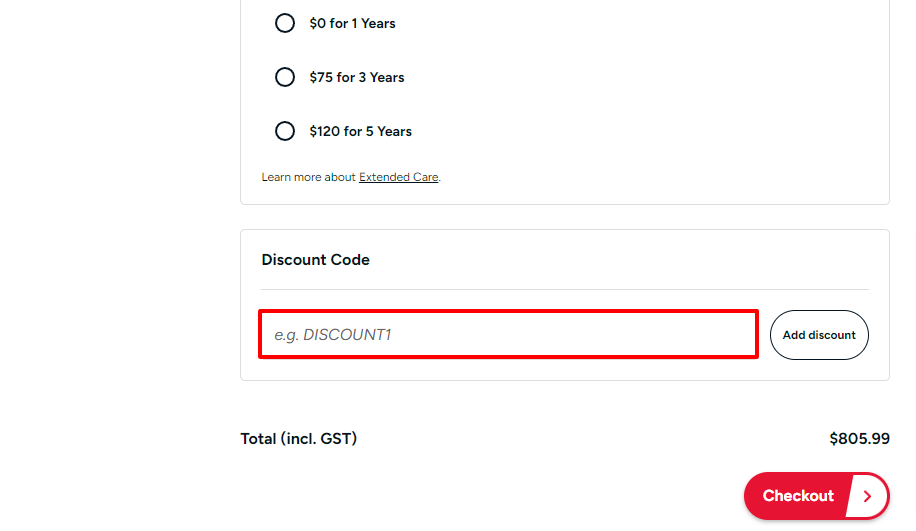Open the Extended Care link
The height and width of the screenshot is (531, 916).
pos(398,177)
